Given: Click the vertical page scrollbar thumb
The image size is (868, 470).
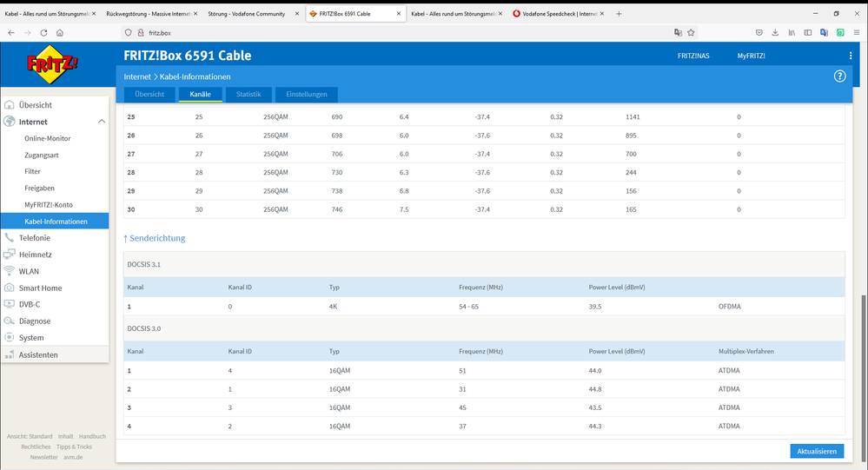Looking at the screenshot, I should [x=865, y=378].
